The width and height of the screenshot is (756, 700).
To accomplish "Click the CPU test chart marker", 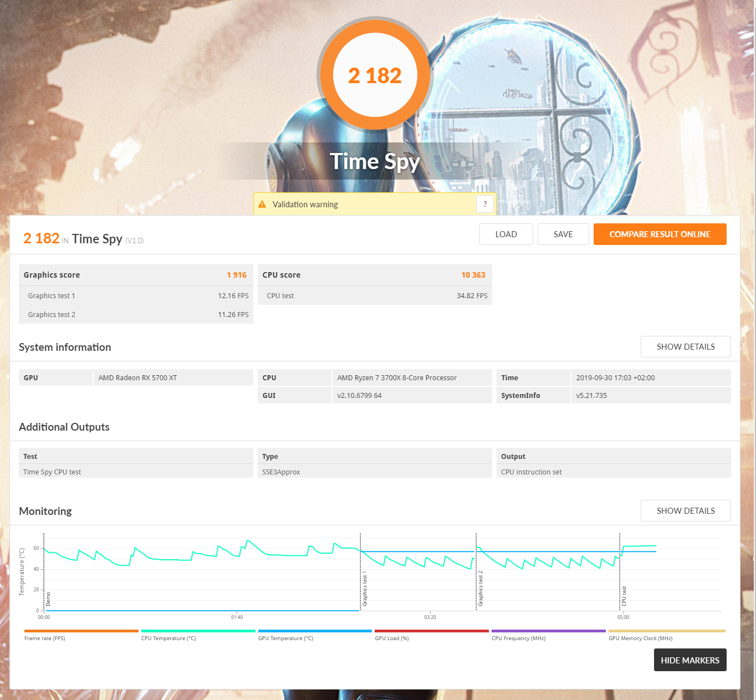I will [x=624, y=596].
